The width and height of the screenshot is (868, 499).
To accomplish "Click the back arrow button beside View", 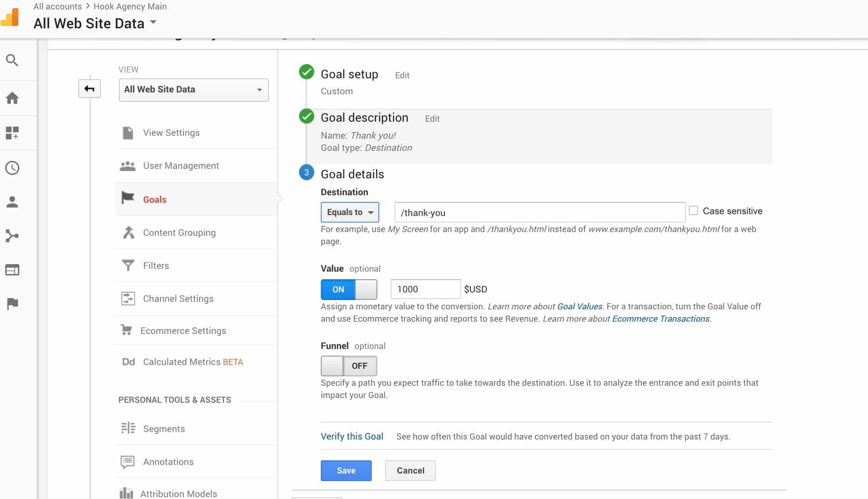I will pos(90,89).
